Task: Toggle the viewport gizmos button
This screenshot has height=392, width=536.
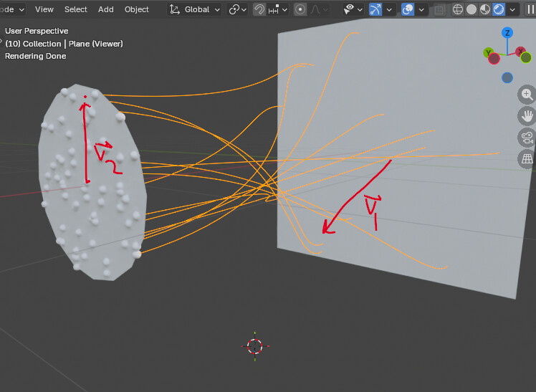Action: (x=375, y=9)
